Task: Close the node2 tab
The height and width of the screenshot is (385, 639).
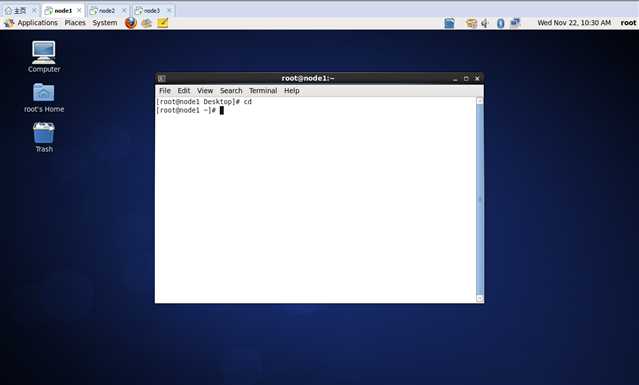Action: 124,10
